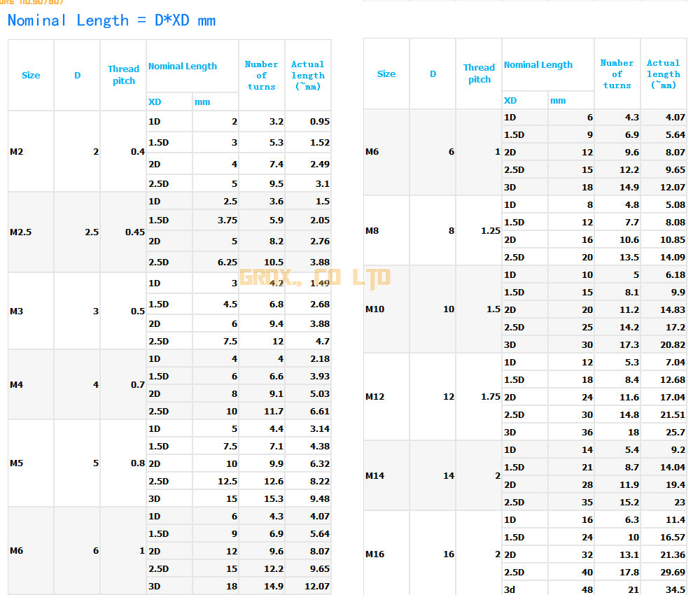Select the 1.75 thread pitch value
The height and width of the screenshot is (595, 700).
tap(490, 397)
